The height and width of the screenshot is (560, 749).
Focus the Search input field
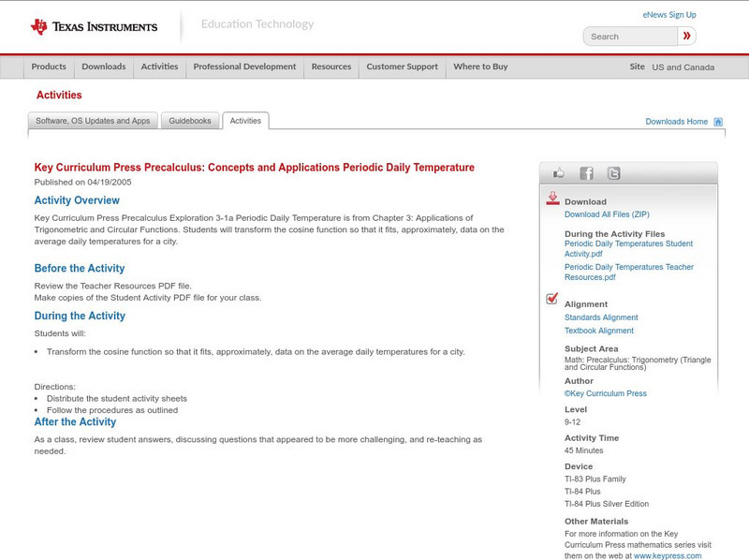point(631,37)
